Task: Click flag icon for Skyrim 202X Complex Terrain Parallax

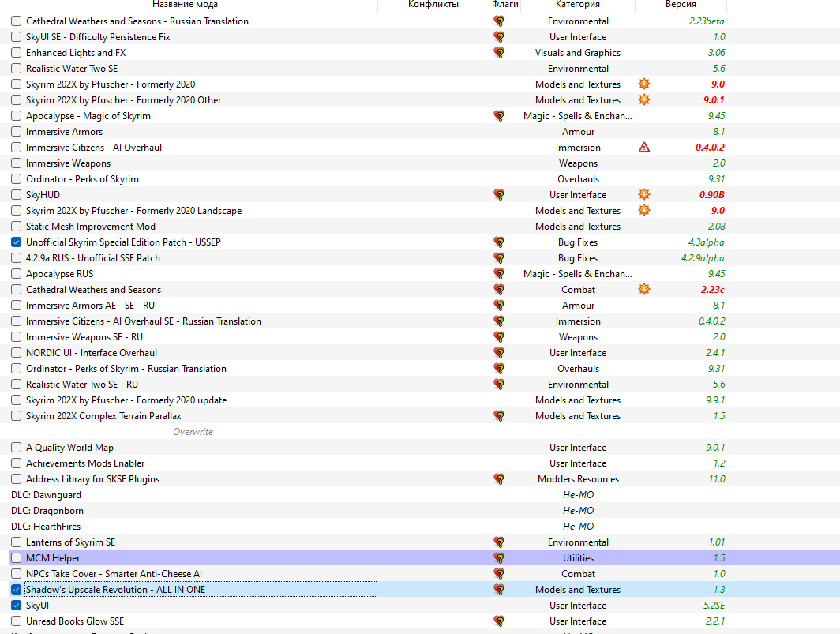Action: pyautogui.click(x=499, y=416)
